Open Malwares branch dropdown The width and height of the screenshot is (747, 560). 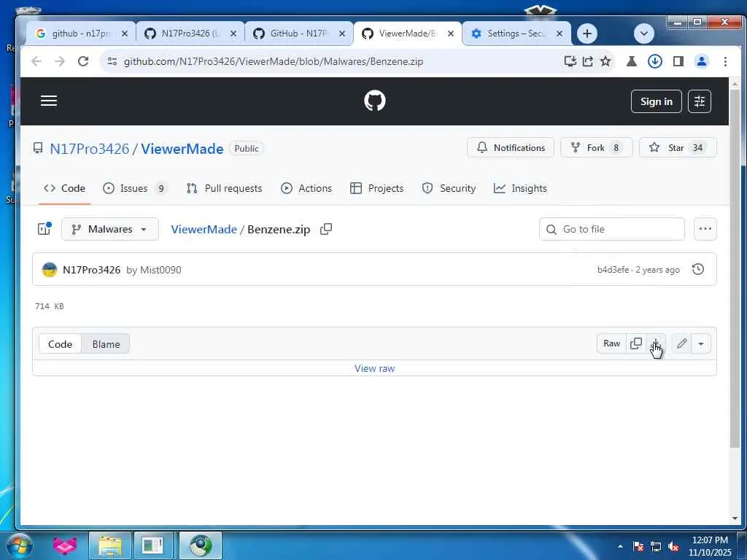[x=109, y=229]
